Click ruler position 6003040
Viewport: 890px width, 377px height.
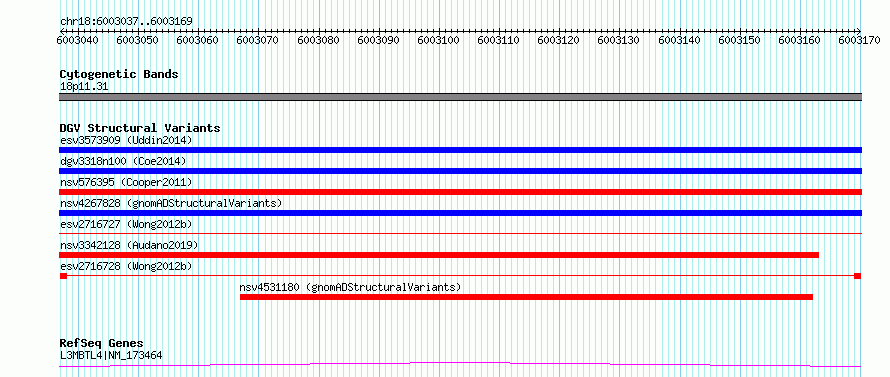pos(78,40)
